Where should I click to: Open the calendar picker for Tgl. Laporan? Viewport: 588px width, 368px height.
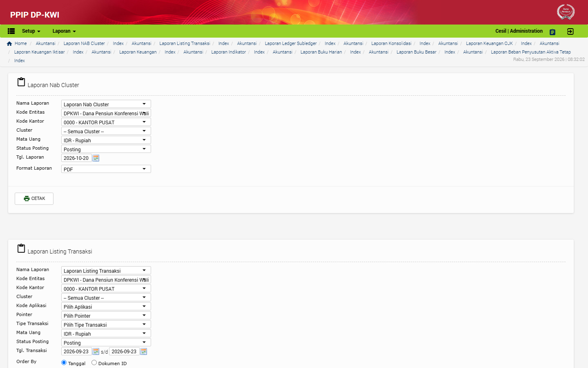96,158
